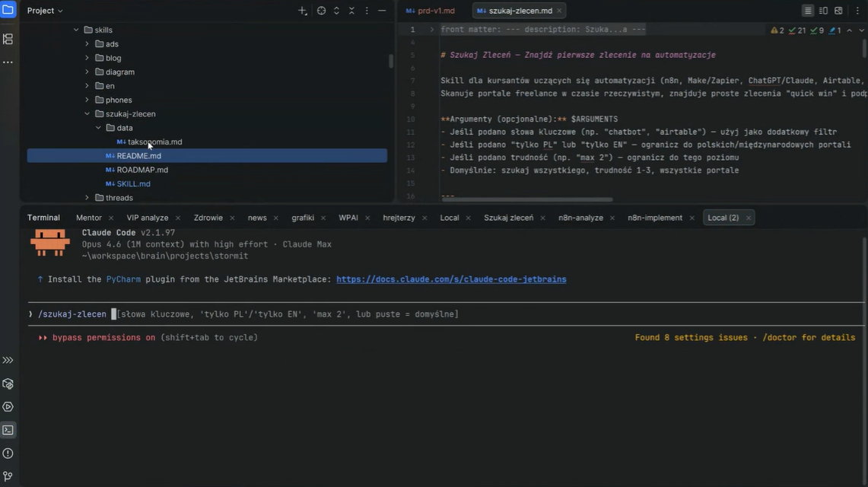Open the Git tool window icon

(8, 476)
